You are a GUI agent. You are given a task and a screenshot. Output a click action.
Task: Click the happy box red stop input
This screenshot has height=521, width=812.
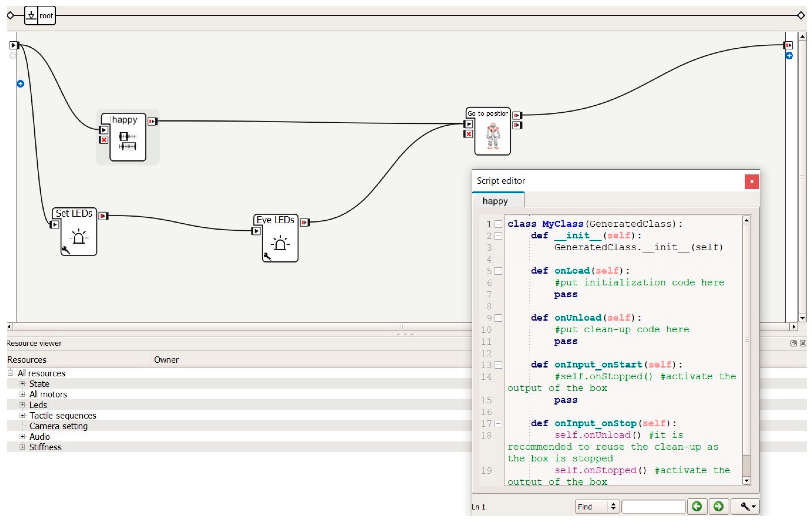pyautogui.click(x=104, y=140)
